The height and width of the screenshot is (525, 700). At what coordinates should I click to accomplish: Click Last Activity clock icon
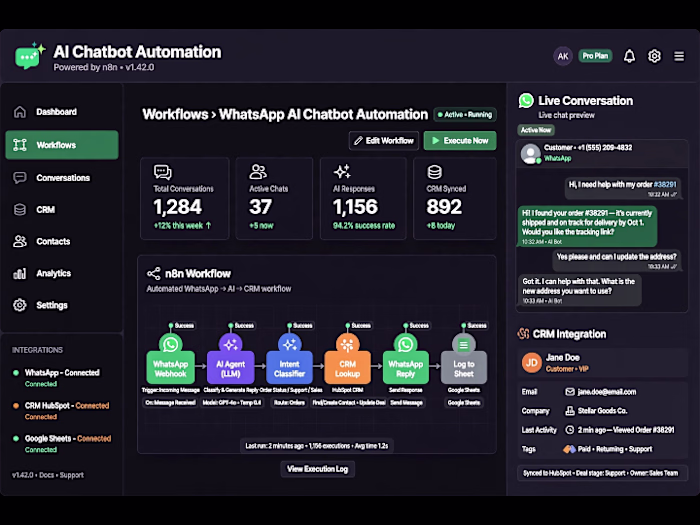pyautogui.click(x=570, y=430)
